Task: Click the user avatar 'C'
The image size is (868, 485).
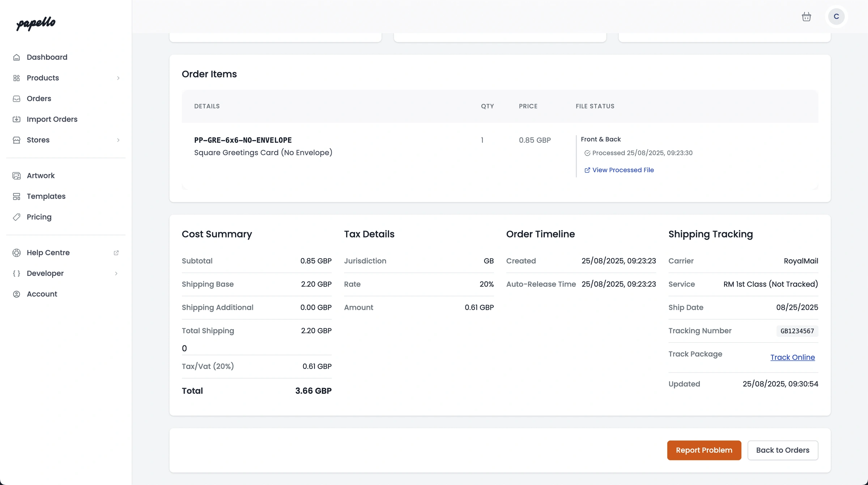Action: [x=836, y=17]
